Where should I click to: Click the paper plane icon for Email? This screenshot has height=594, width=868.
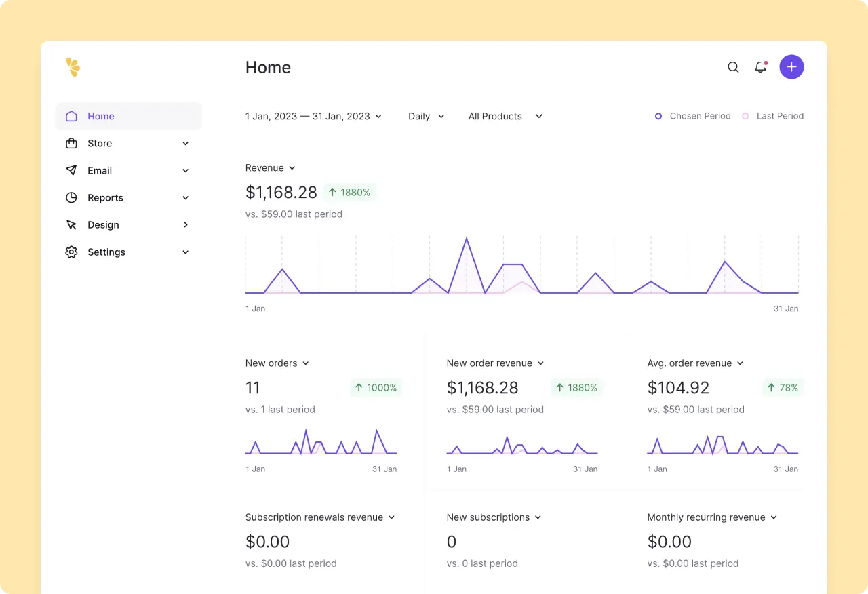click(x=71, y=170)
